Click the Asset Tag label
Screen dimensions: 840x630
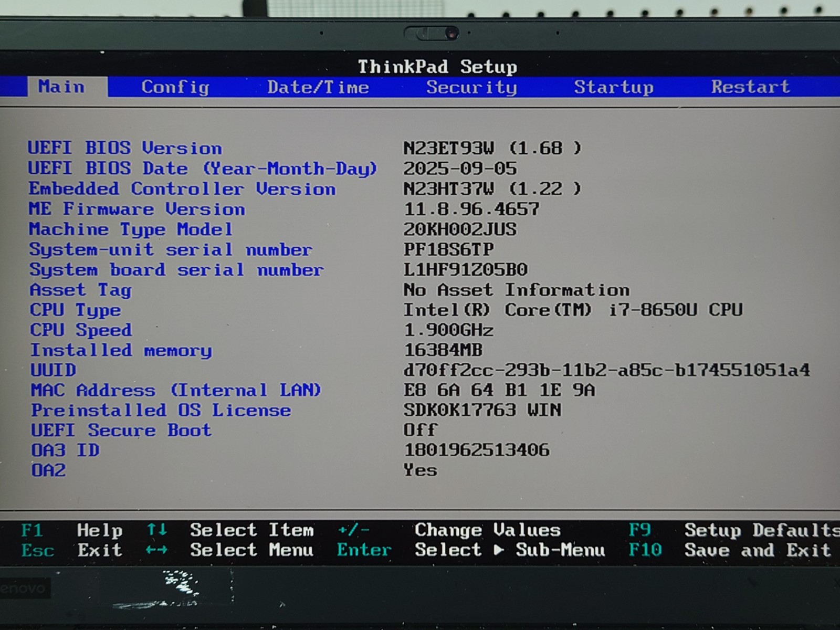(x=80, y=290)
